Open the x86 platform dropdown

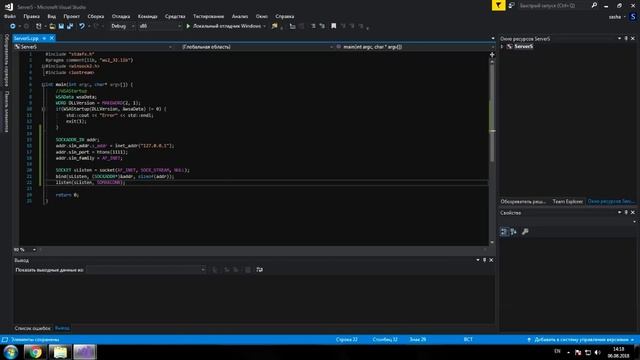160,26
